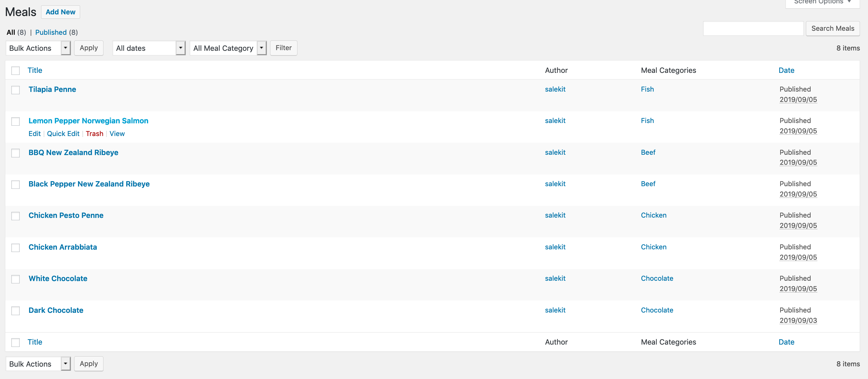868x379 pixels.
Task: Click Trash link for Lemon Pepper Salmon
Action: point(94,133)
